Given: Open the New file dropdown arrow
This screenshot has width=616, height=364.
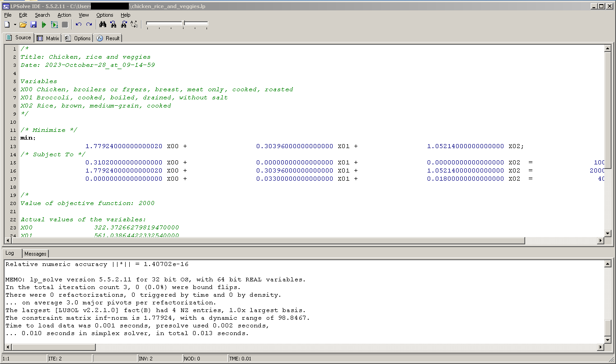Looking at the screenshot, I should click(x=15, y=24).
